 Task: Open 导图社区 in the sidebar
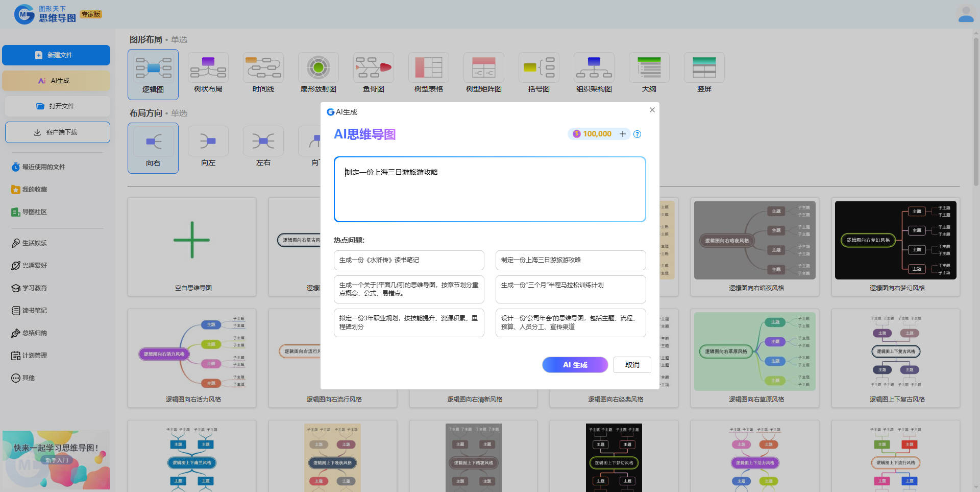click(34, 212)
